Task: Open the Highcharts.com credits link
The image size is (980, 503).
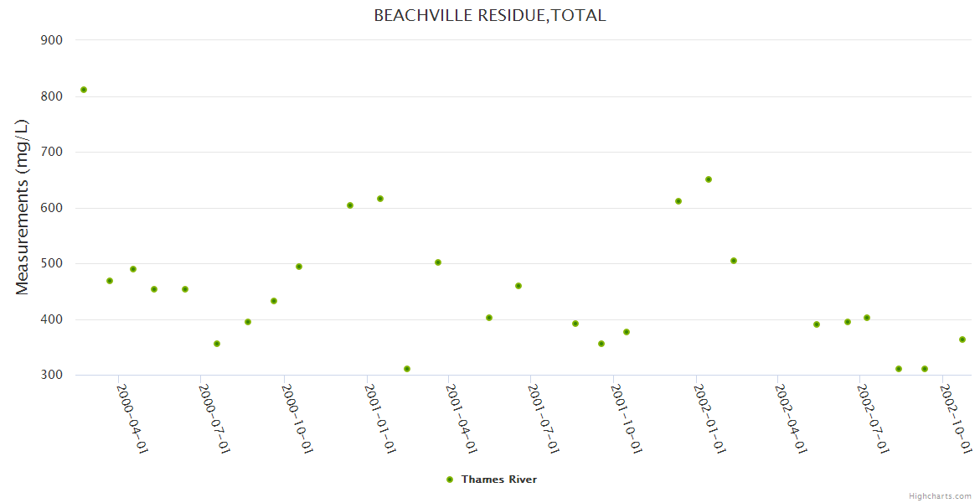Action: tap(940, 496)
